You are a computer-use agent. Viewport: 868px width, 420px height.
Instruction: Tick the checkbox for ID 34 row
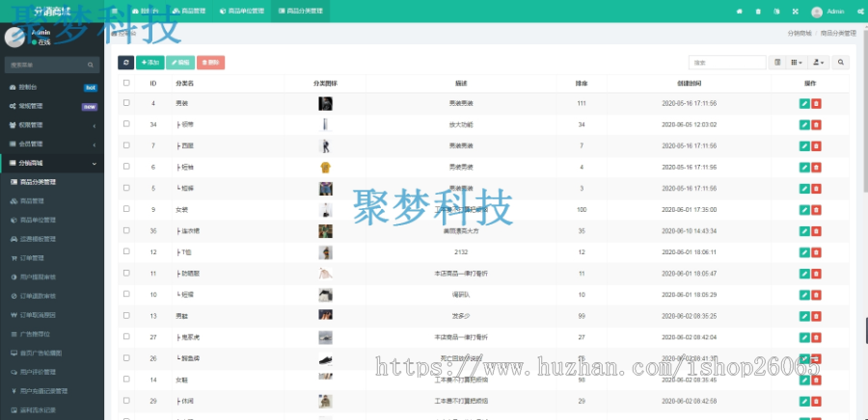pos(126,124)
